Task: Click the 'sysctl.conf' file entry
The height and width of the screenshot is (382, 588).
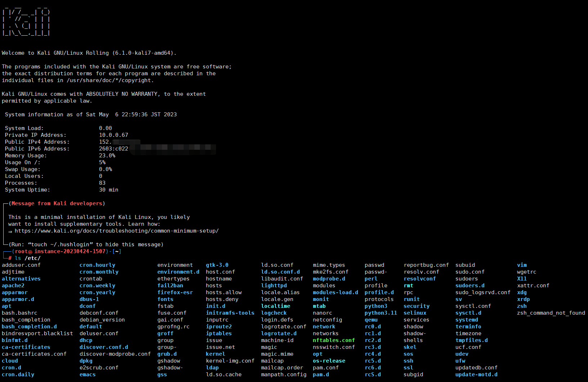Action: 473,306
